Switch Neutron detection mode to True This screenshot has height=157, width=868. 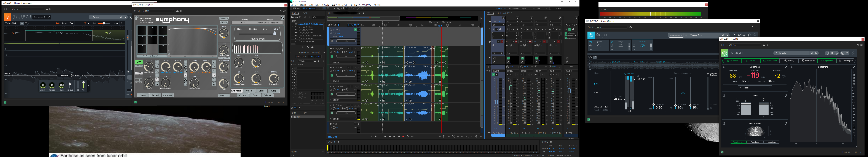coord(71,23)
